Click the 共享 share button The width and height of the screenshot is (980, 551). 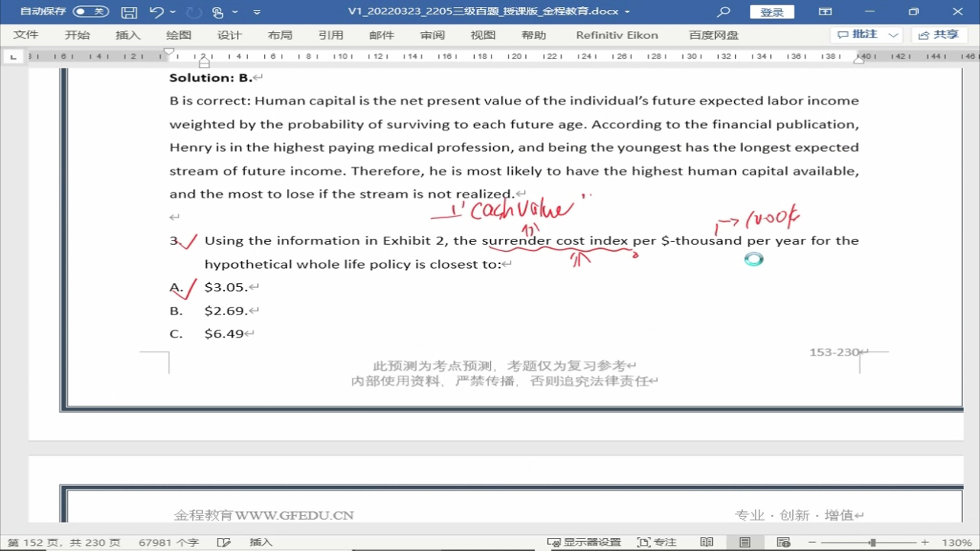938,35
